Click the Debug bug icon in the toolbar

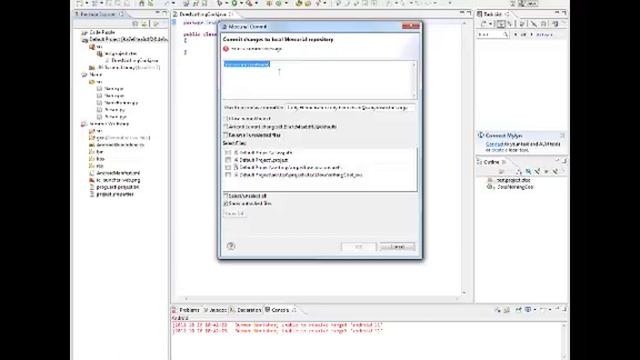pyautogui.click(x=220, y=3)
